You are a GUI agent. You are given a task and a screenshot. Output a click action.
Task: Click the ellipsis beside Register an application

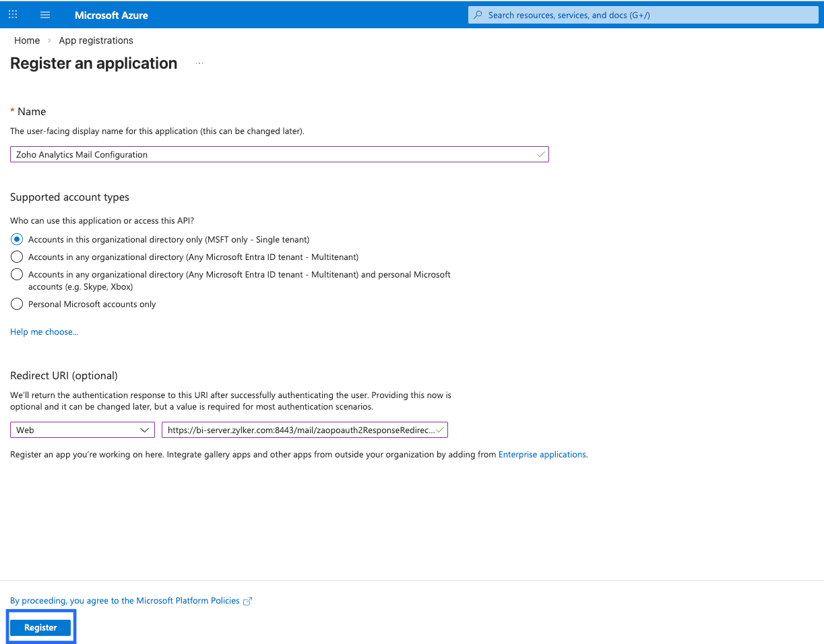coord(199,63)
